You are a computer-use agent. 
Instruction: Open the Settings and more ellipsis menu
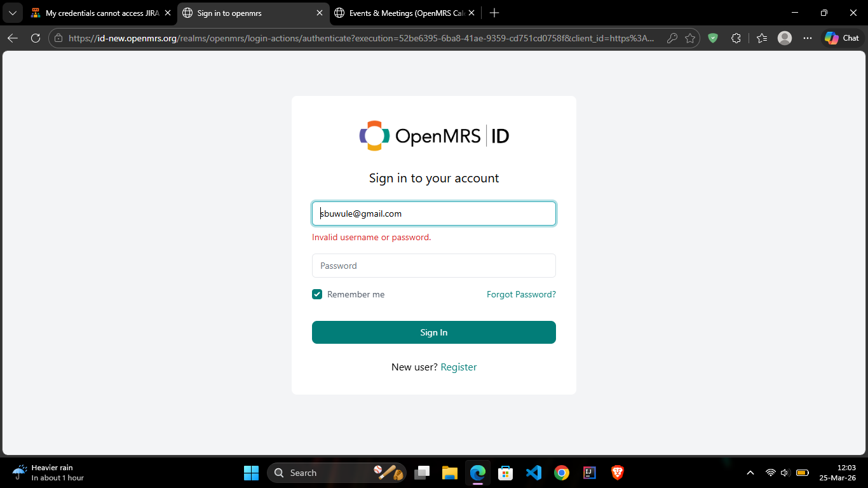coord(808,38)
